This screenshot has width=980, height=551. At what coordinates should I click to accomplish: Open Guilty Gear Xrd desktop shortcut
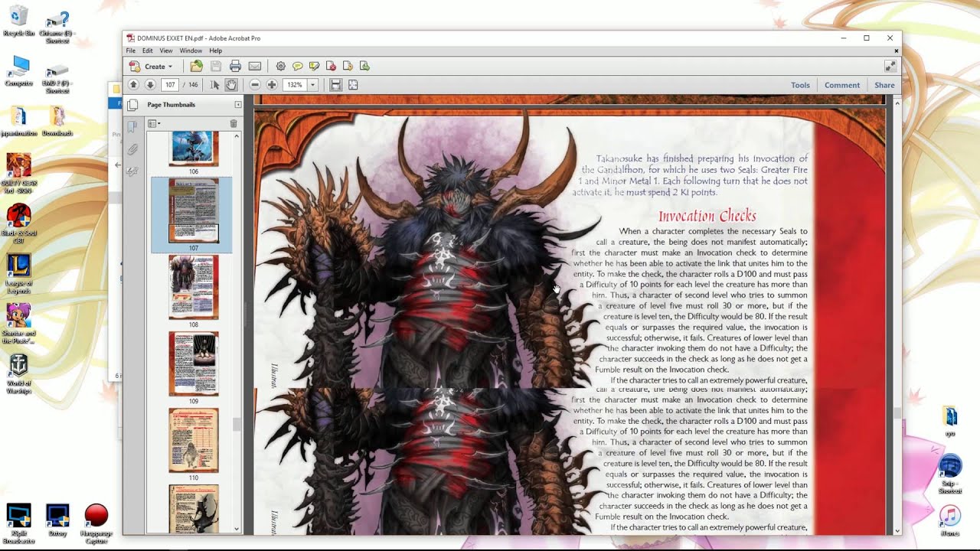tap(19, 174)
